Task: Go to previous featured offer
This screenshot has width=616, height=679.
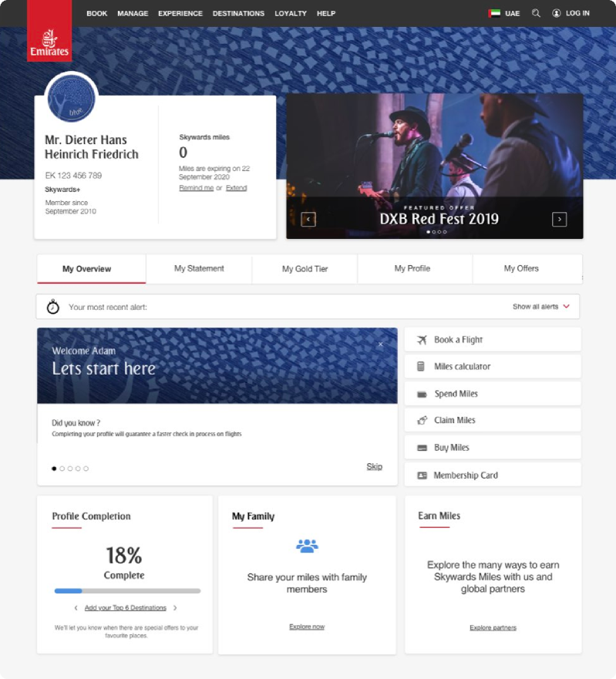Action: pos(308,219)
